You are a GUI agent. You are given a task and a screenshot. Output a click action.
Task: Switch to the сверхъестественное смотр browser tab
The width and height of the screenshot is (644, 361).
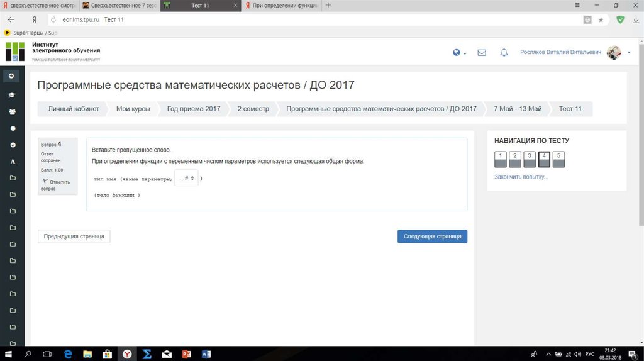tap(40, 5)
